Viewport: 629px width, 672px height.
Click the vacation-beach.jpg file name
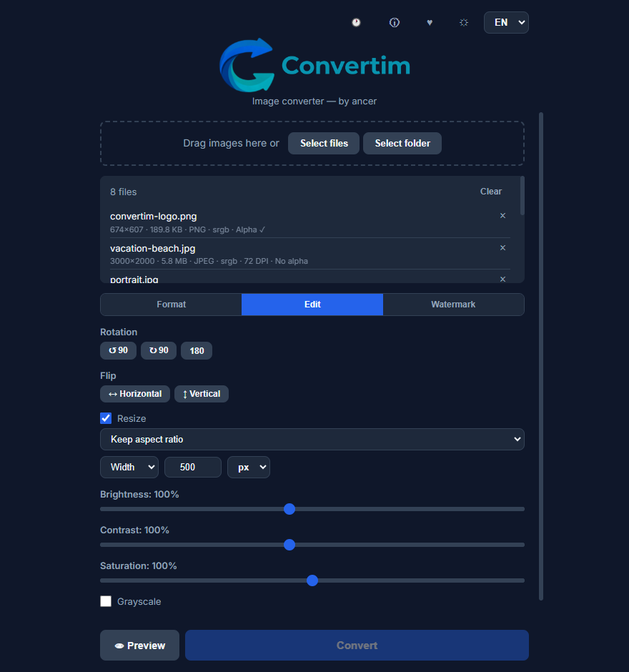(152, 249)
